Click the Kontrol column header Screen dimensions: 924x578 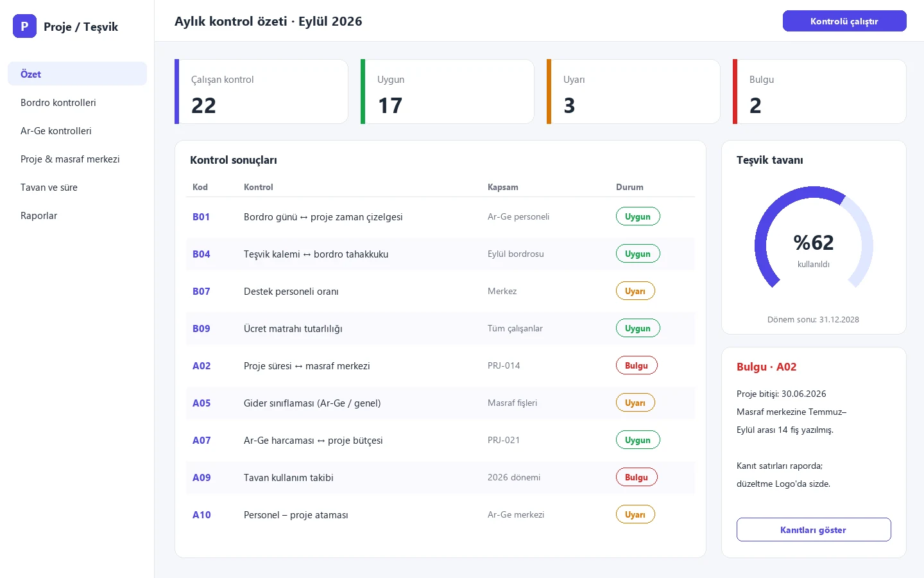click(x=259, y=187)
